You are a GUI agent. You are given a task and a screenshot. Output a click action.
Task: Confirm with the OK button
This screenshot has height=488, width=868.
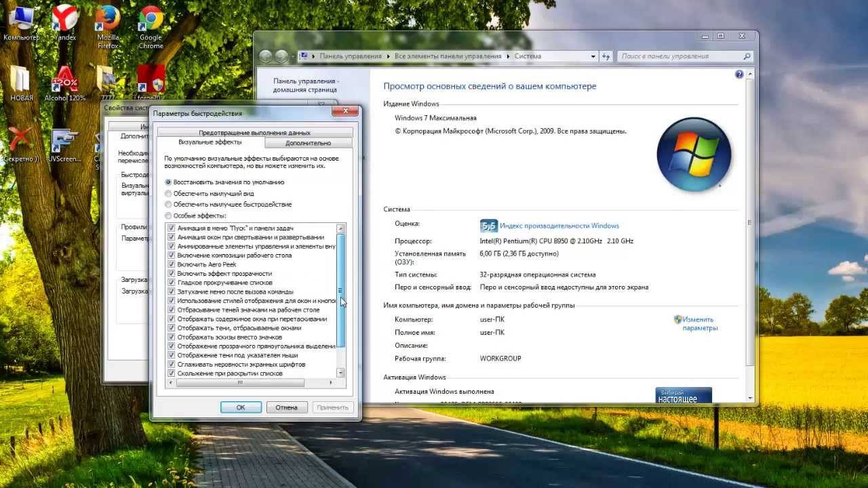[x=241, y=407]
